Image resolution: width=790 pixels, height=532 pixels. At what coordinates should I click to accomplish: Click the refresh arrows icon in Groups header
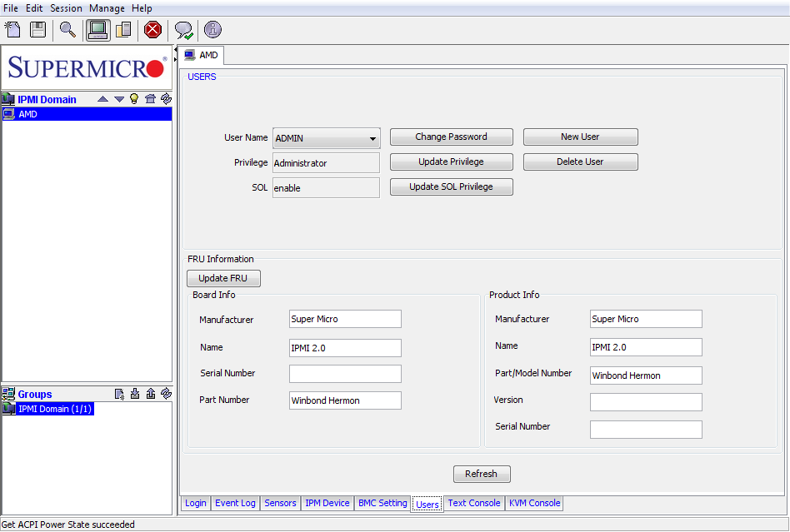click(166, 395)
